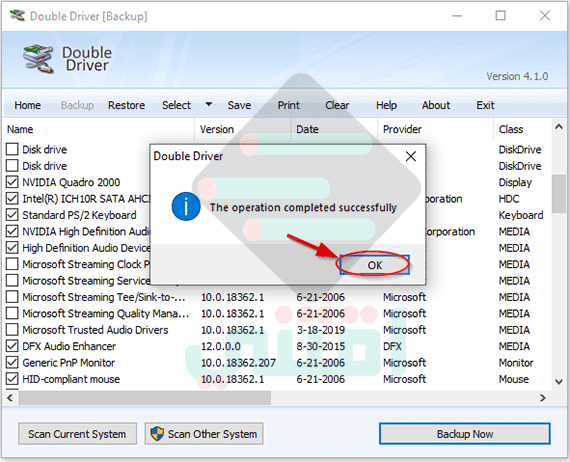This screenshot has width=570, height=462.
Task: Open the Home menu item
Action: [x=27, y=105]
